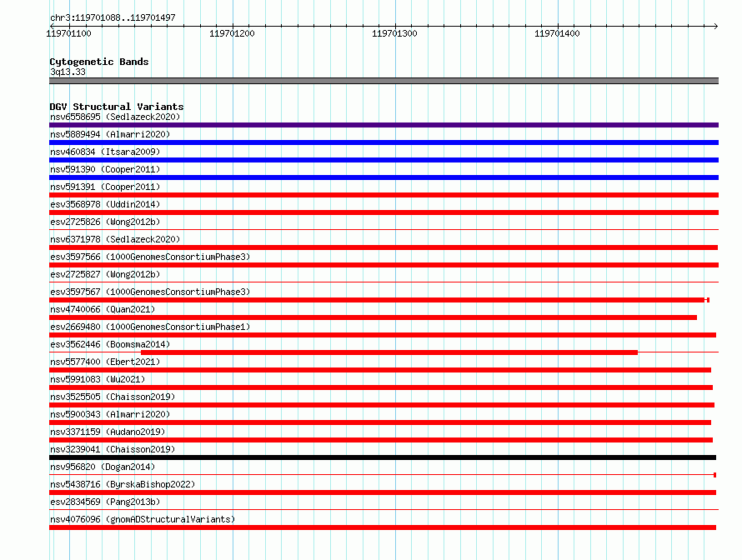The width and height of the screenshot is (742, 560).
Task: Click the 119701400 ruler position
Action: click(557, 33)
